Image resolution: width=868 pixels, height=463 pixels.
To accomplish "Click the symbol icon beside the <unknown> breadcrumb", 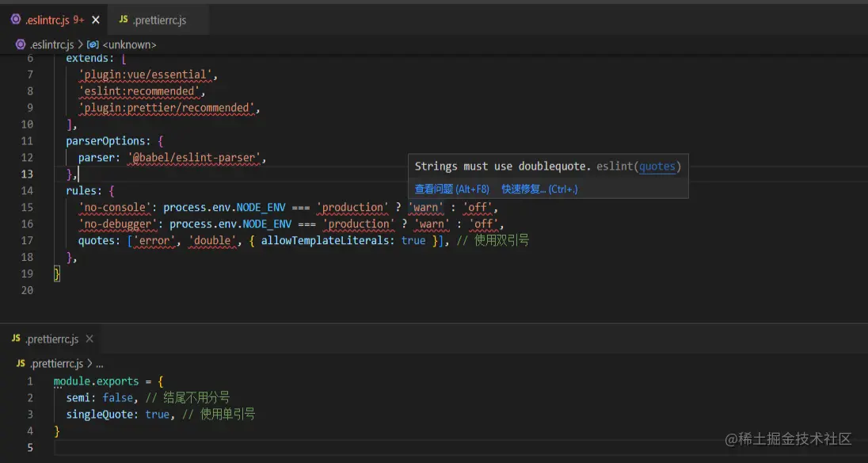I will [x=93, y=45].
